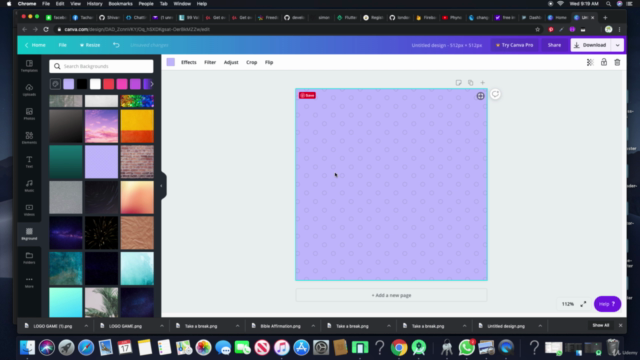
Task: Open the Adjust options
Action: 231,62
